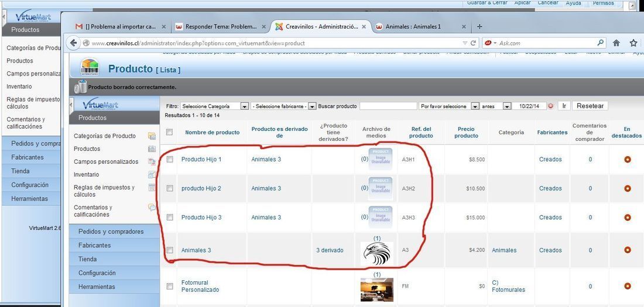Check the Producto Hijo 3 row checkbox
The width and height of the screenshot is (644, 307).
(170, 218)
